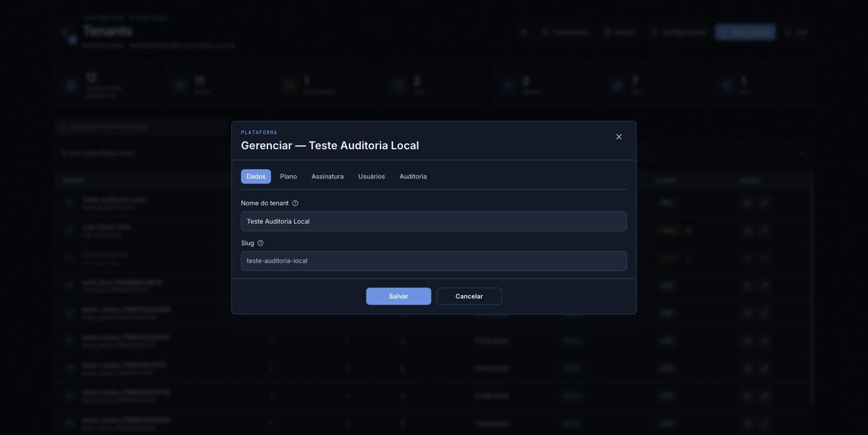Show the Auditoria tab
Screen dimensions: 868x435
pos(413,176)
